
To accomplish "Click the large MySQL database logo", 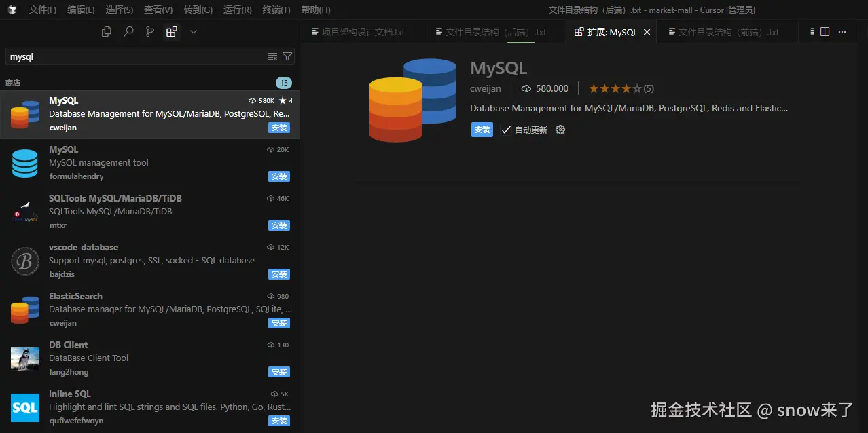I will point(413,100).
